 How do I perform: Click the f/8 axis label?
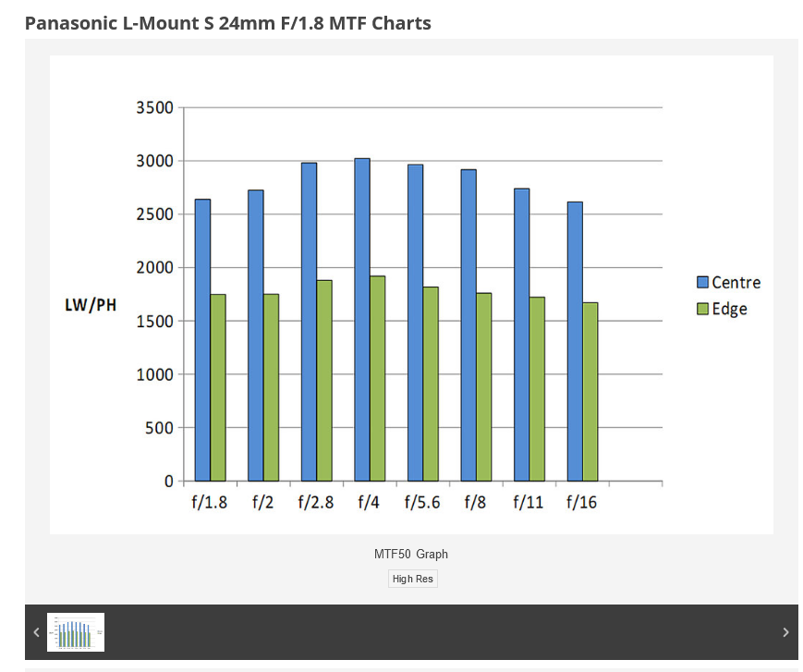pos(475,503)
